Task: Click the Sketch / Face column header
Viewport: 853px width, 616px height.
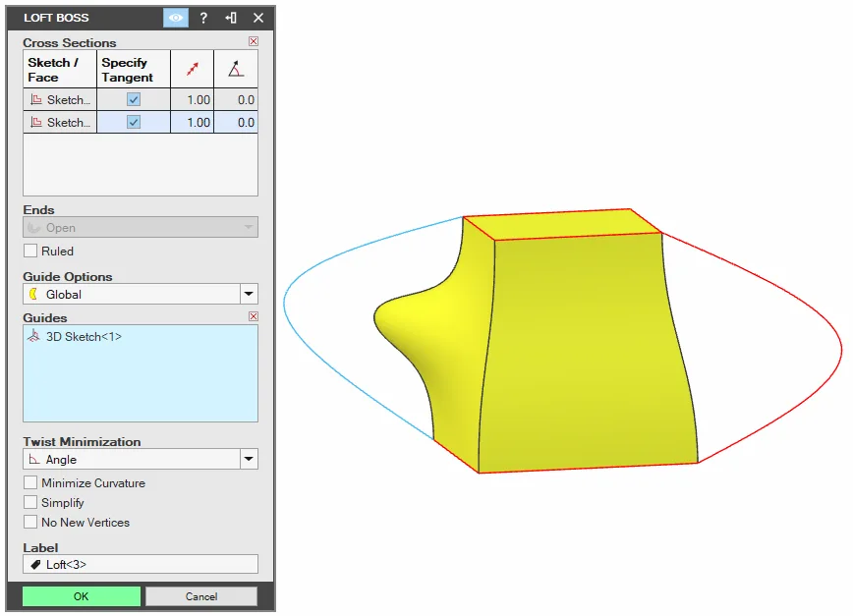Action: tap(60, 69)
